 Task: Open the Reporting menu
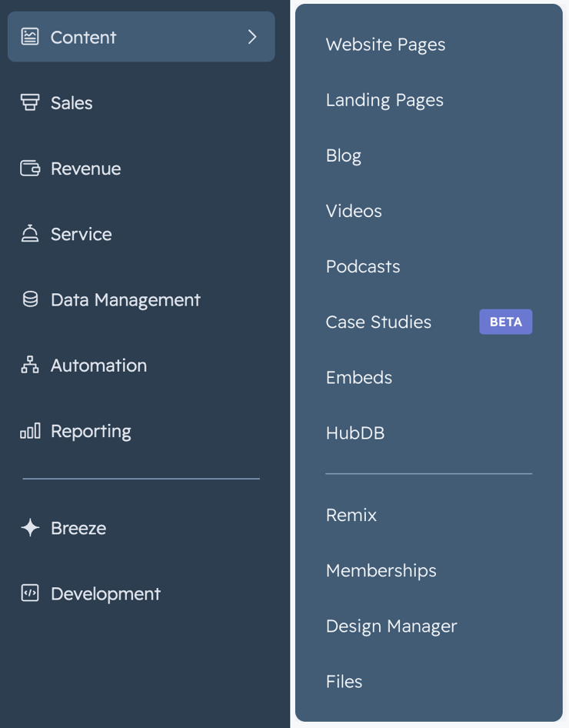91,431
